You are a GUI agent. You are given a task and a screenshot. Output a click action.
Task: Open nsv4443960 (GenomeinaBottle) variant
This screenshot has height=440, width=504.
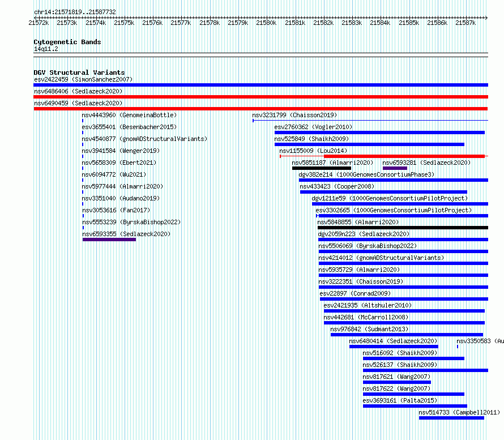[129, 115]
